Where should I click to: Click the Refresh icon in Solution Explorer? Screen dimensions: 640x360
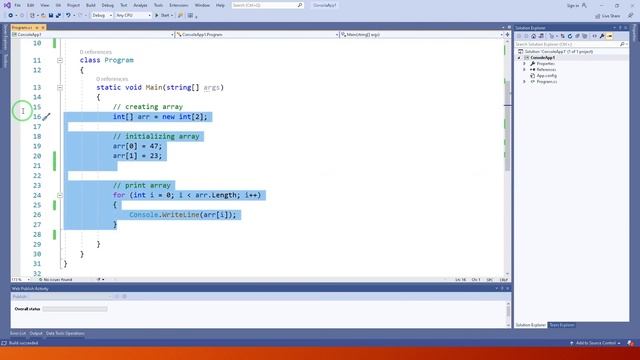click(570, 36)
